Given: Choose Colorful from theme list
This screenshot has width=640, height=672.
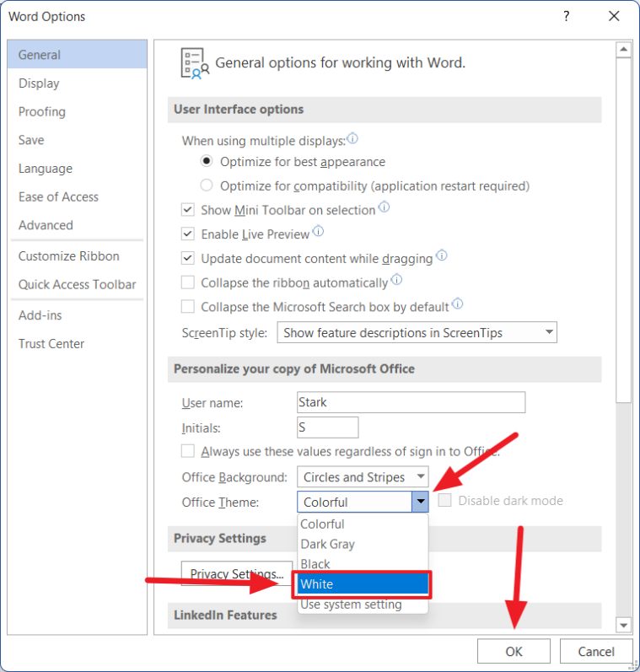Looking at the screenshot, I should click(x=363, y=524).
